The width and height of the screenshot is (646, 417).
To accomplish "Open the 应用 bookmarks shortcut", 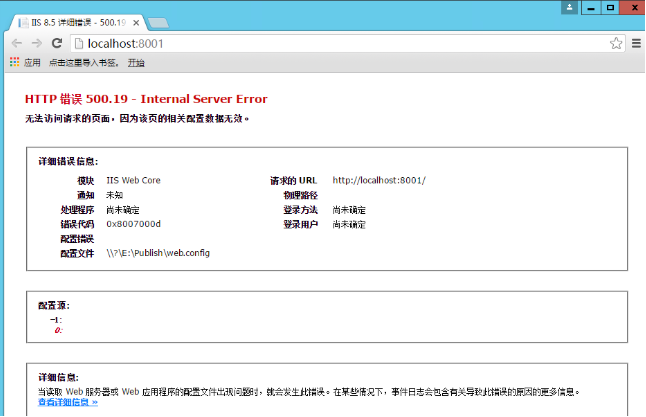I will pyautogui.click(x=32, y=63).
